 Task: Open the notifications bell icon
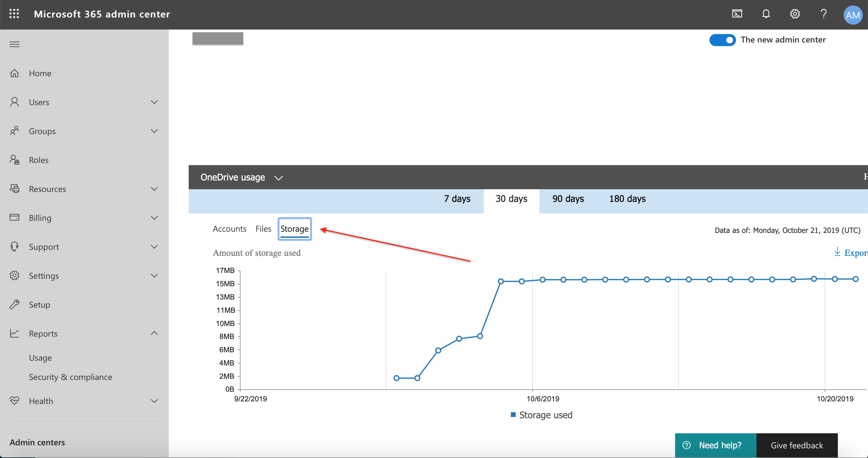point(766,14)
